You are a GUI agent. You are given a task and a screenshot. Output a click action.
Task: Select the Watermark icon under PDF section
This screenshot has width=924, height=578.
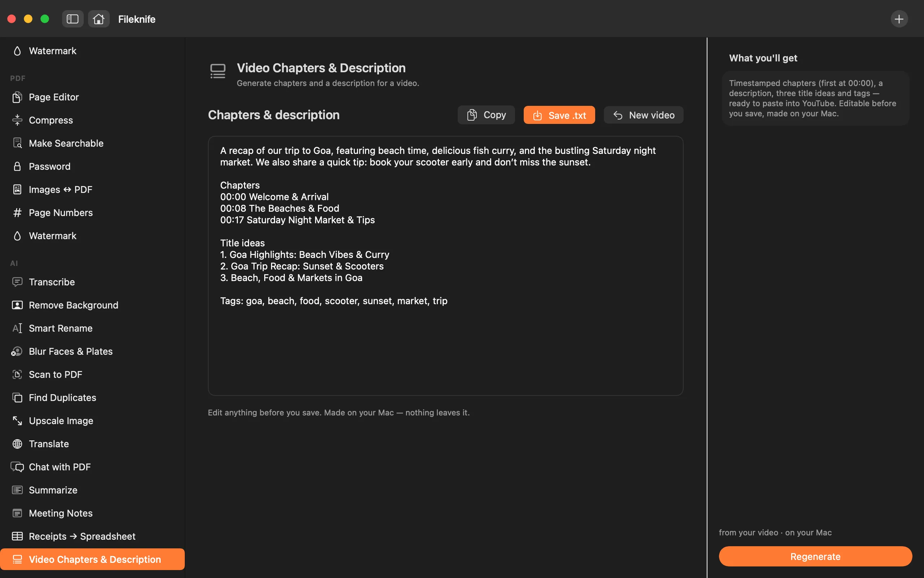click(x=17, y=236)
